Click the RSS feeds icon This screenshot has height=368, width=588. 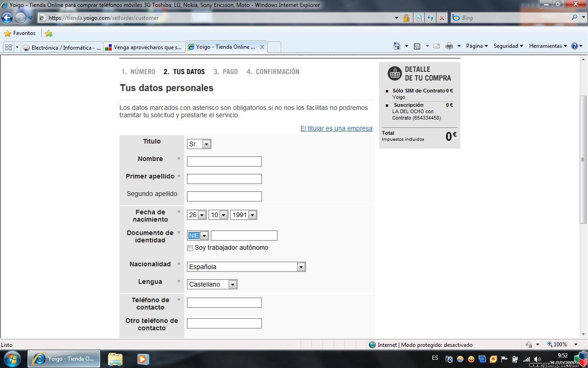pyautogui.click(x=417, y=46)
